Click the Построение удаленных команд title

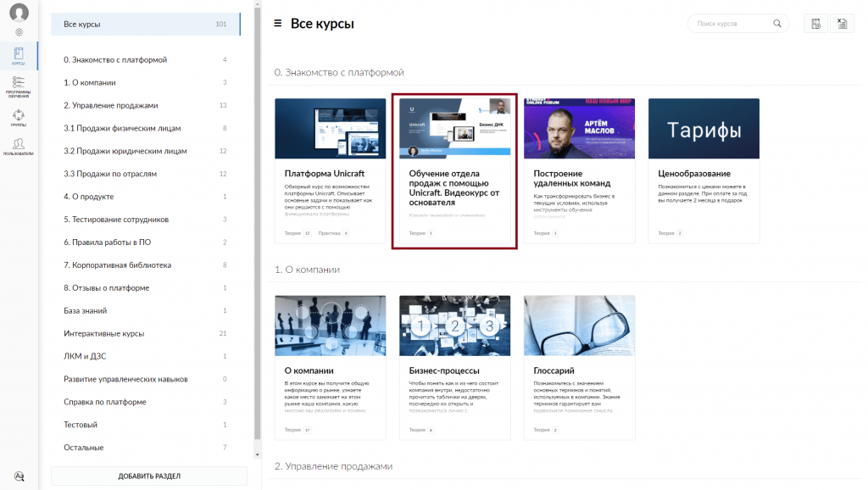click(x=572, y=178)
